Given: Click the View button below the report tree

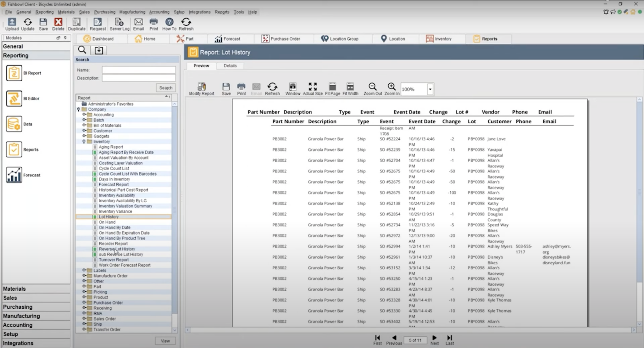Looking at the screenshot, I should (165, 340).
